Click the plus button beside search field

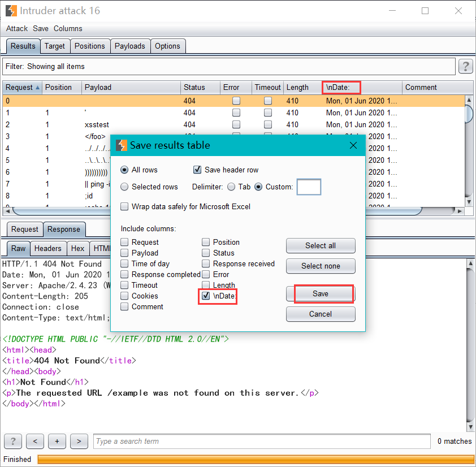tap(57, 441)
